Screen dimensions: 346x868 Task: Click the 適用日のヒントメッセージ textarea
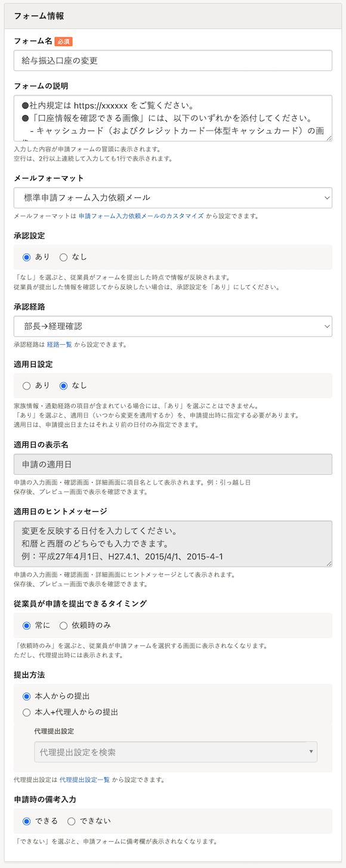pyautogui.click(x=173, y=543)
